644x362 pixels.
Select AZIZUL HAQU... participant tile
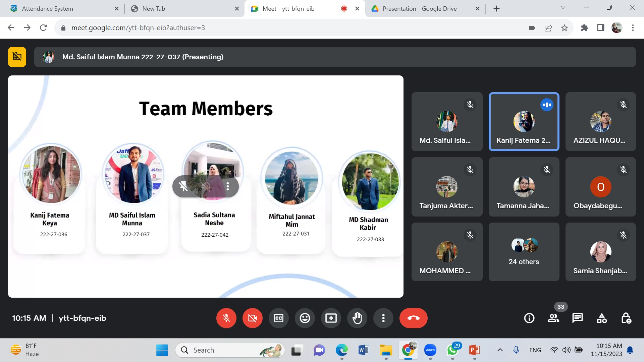[600, 121]
